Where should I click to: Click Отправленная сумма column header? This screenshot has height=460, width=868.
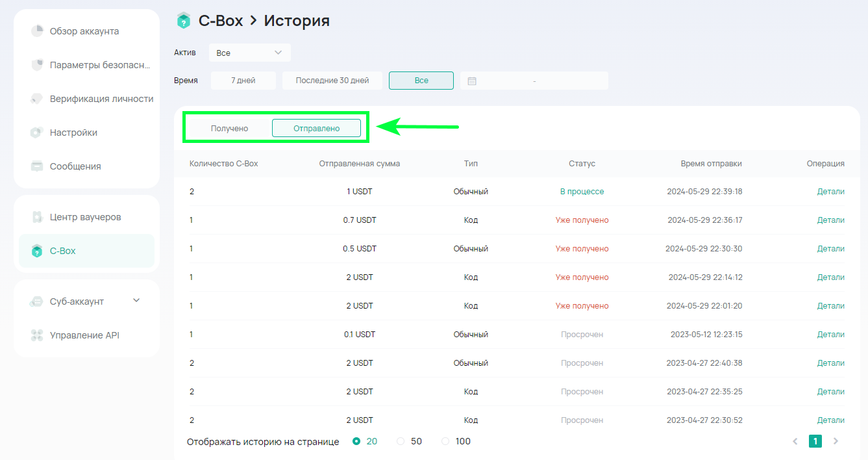click(360, 164)
